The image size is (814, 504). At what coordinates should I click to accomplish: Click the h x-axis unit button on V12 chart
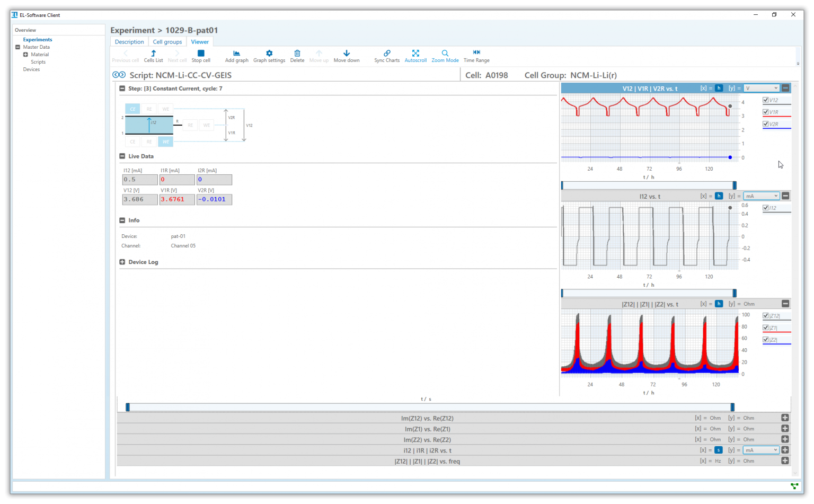coord(719,87)
